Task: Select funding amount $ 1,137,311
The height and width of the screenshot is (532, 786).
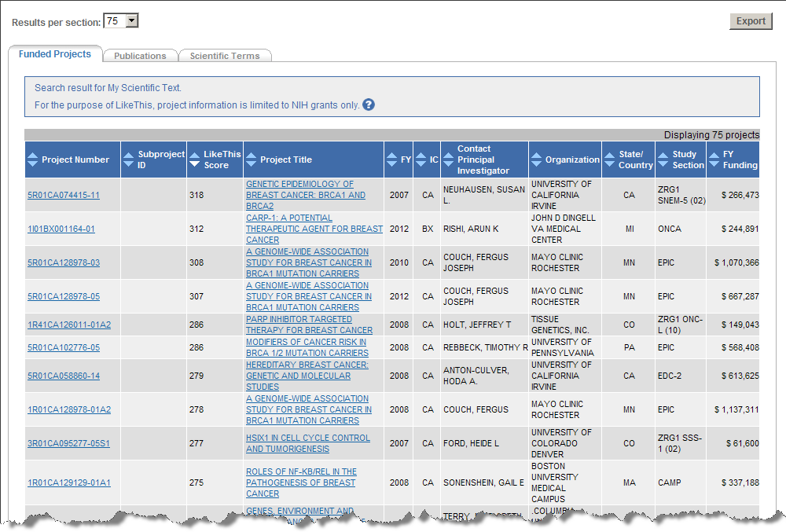Action: [x=736, y=409]
